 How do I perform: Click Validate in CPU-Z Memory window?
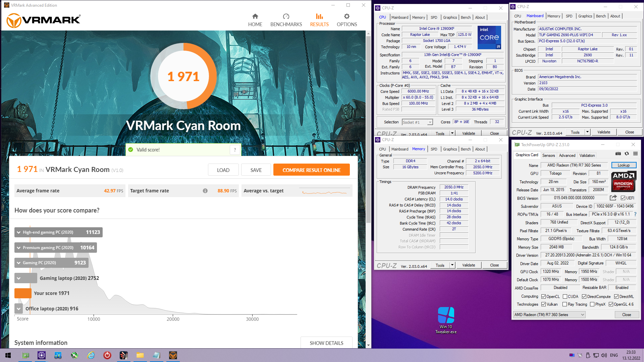coord(468,265)
